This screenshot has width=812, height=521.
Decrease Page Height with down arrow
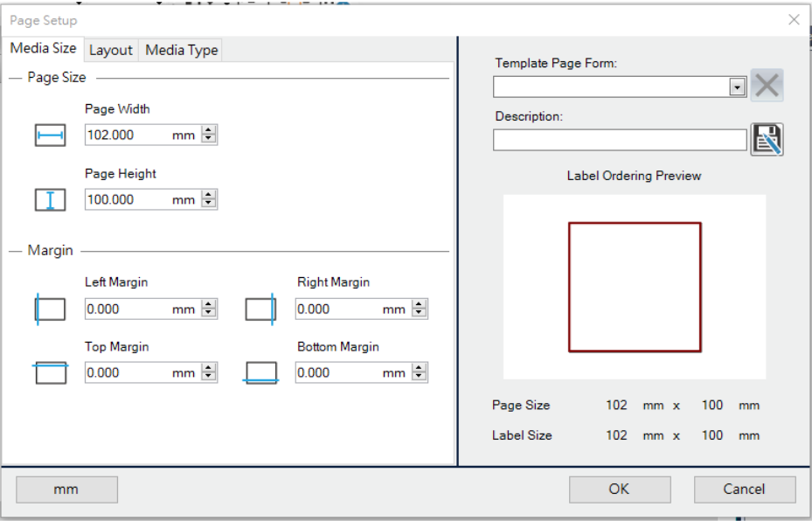tap(209, 204)
